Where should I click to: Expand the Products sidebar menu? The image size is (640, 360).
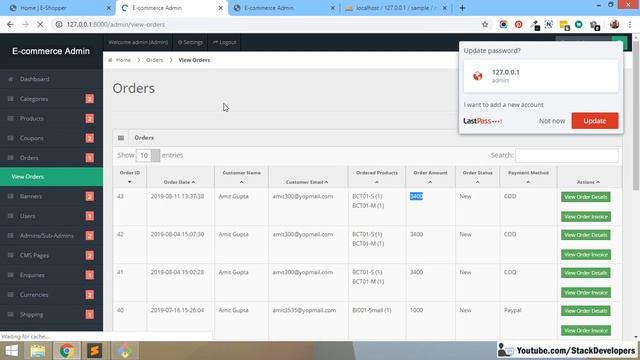click(51, 118)
